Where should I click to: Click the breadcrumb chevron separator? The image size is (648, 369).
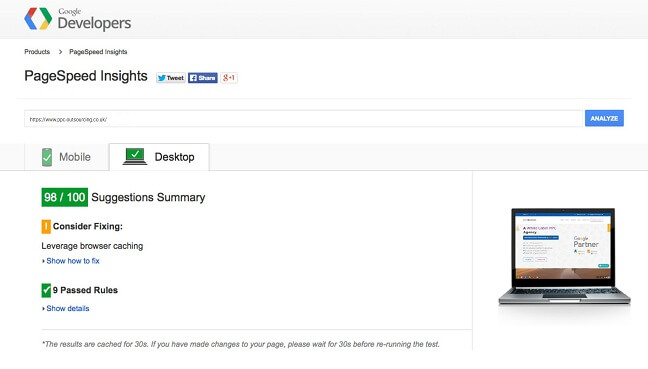(60, 52)
